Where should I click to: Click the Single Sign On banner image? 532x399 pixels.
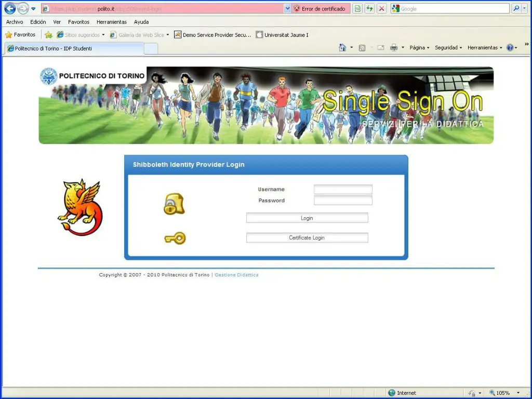point(266,105)
